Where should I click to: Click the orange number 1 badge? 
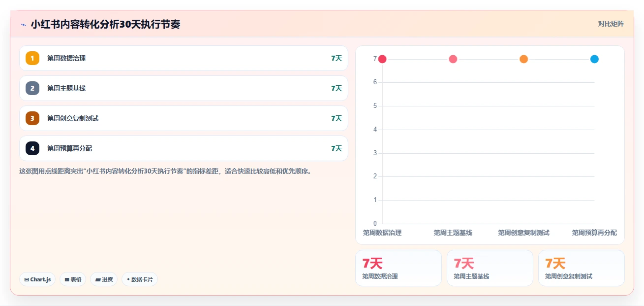32,58
